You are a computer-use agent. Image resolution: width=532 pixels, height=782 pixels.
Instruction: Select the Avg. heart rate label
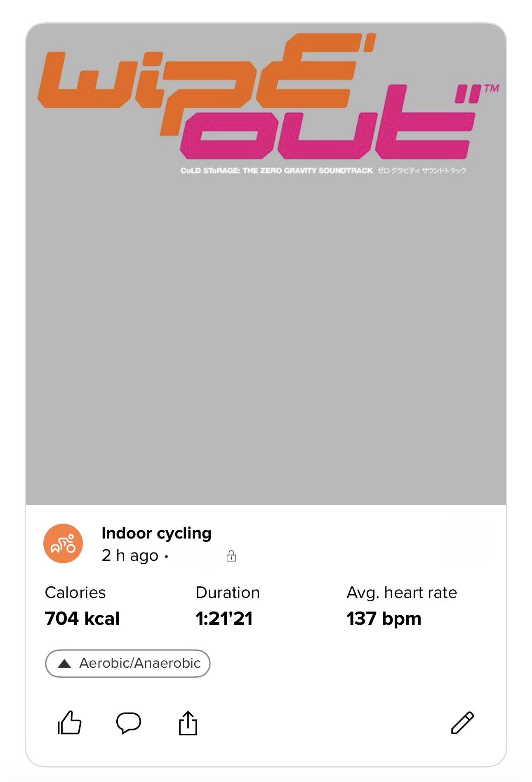[x=402, y=593]
